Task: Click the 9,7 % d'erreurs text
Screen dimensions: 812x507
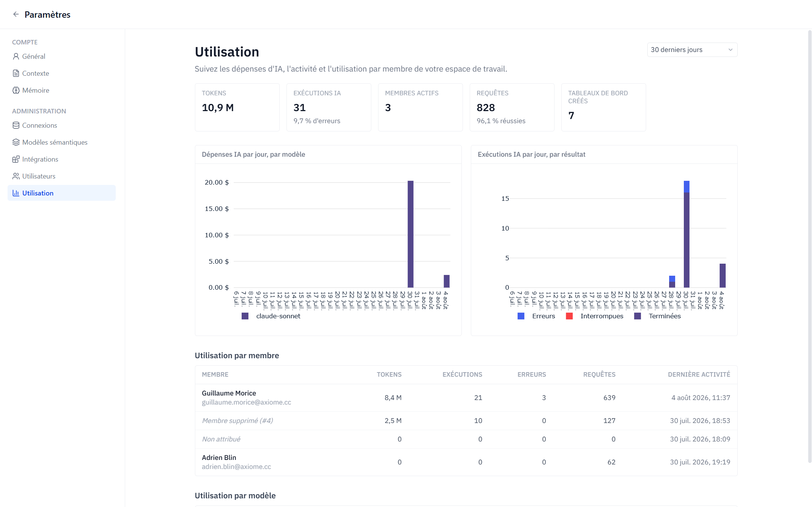Action: 317,121
